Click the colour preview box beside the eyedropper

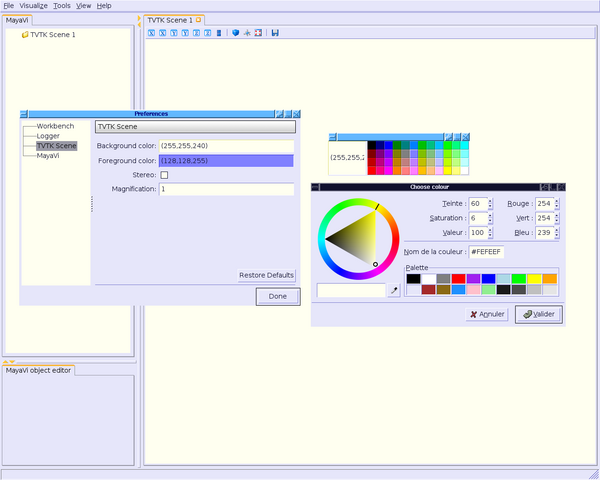click(x=351, y=290)
